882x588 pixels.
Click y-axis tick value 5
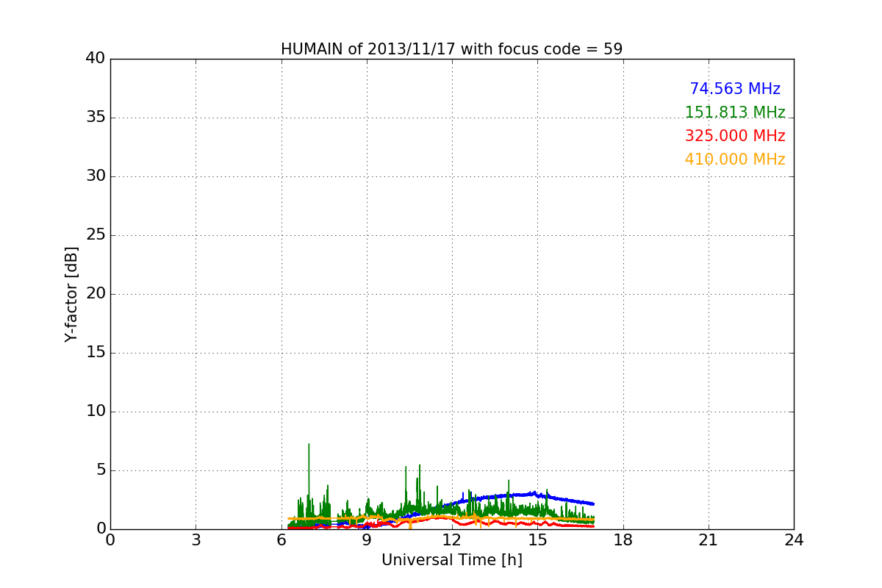click(101, 470)
